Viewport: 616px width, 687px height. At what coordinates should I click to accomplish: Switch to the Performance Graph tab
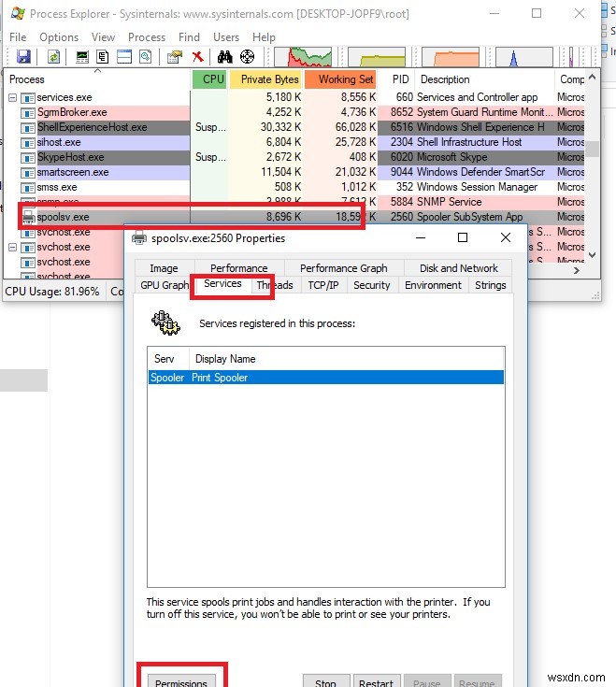pos(344,268)
